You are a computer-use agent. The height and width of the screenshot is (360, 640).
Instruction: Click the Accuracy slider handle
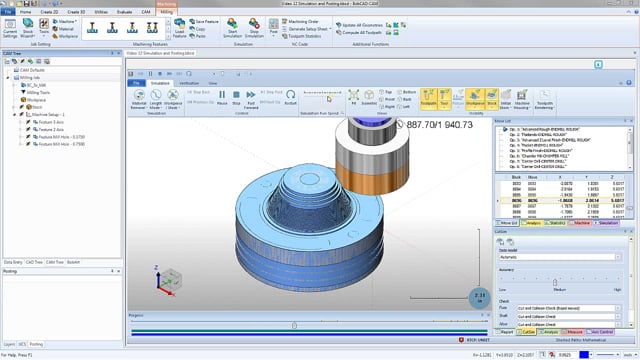[555, 282]
